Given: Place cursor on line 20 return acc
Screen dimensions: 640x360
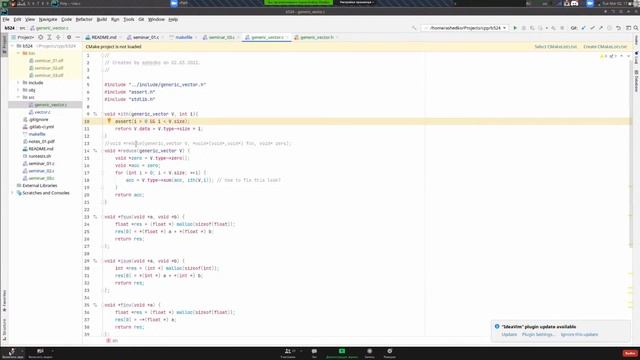Looking at the screenshot, I should (129, 195).
